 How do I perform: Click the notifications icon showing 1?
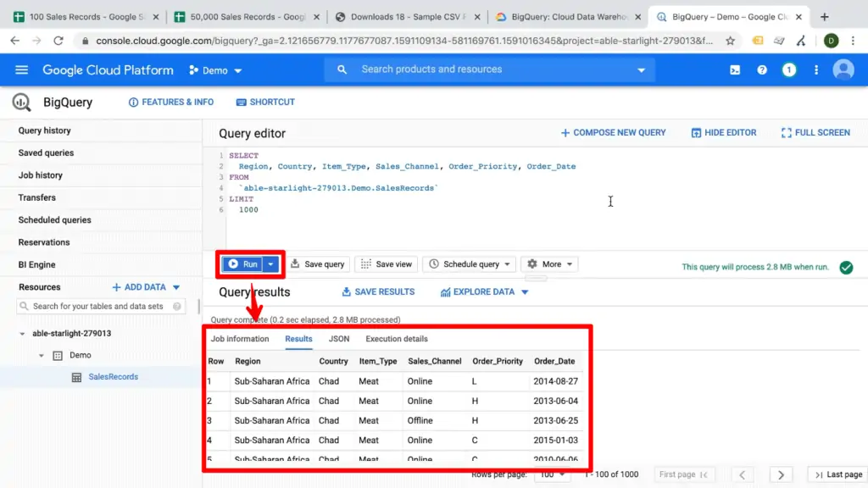[789, 71]
